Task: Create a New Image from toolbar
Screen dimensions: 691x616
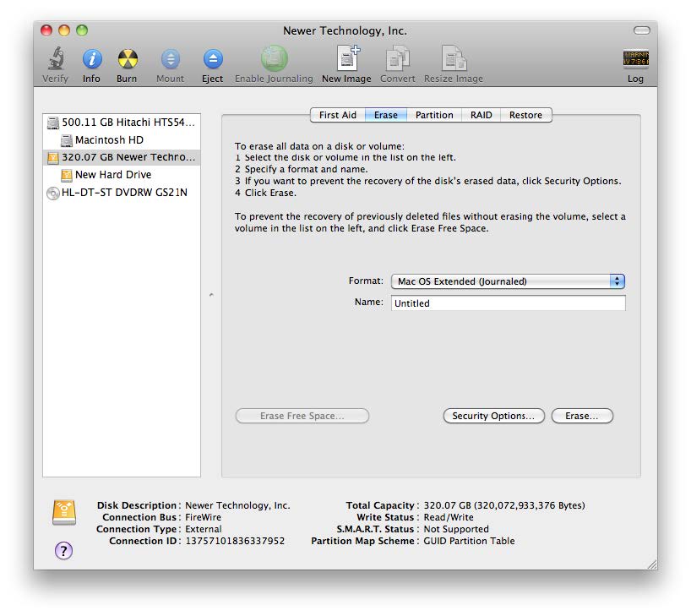Action: tap(346, 60)
